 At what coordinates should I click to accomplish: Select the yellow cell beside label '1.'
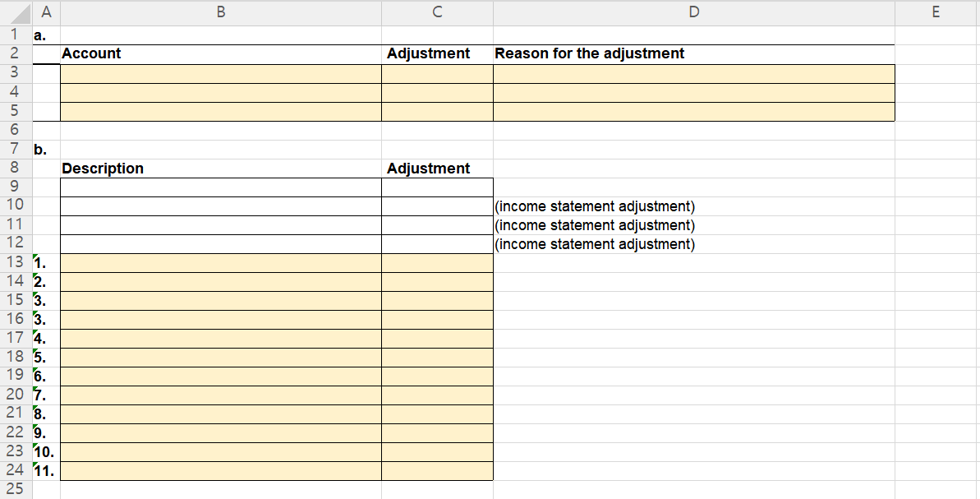tap(220, 261)
